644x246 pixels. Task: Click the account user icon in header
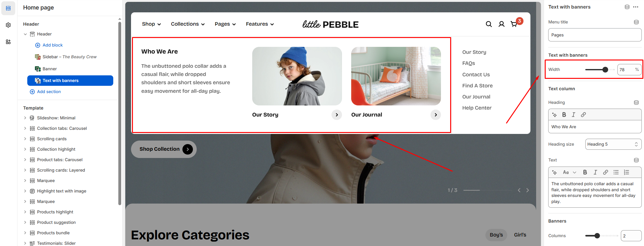point(502,24)
